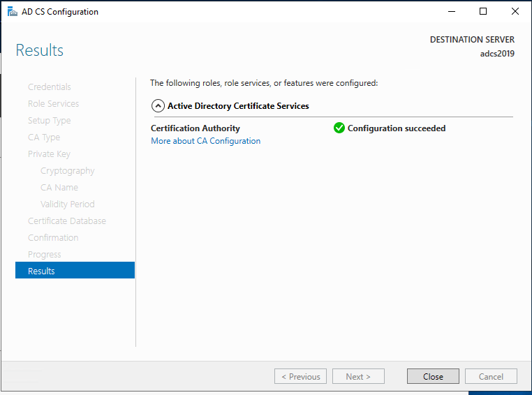Select Role Services in the wizard sidebar
The height and width of the screenshot is (395, 532).
pos(53,103)
